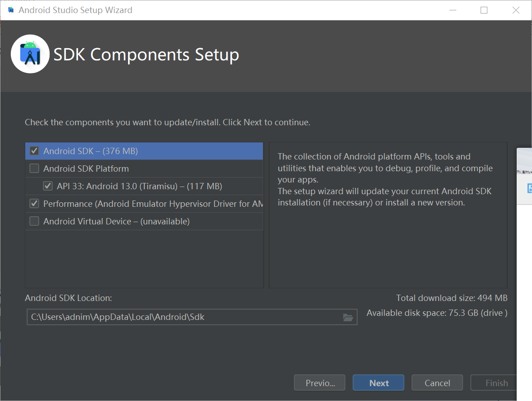Cancel the setup wizard
532x401 pixels.
coord(437,383)
